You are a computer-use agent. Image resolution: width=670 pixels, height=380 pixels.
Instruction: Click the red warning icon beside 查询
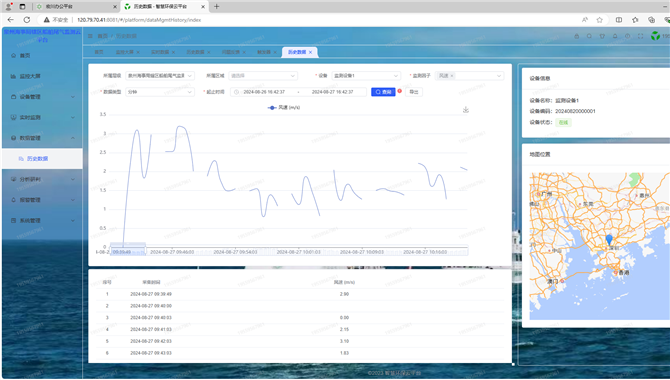[400, 91]
